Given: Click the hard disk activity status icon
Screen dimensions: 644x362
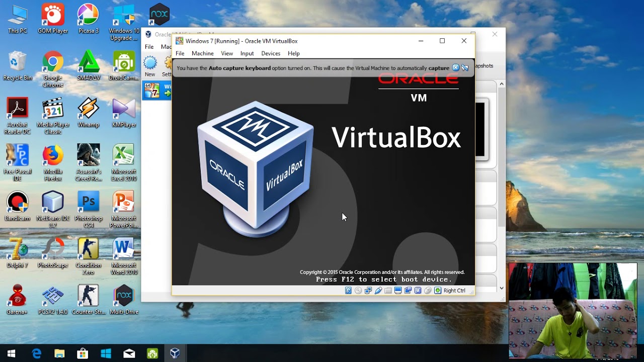Looking at the screenshot, I should click(x=348, y=291).
